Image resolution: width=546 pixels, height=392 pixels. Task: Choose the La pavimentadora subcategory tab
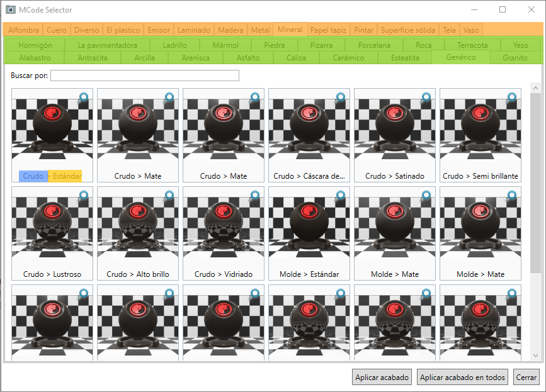pos(107,45)
